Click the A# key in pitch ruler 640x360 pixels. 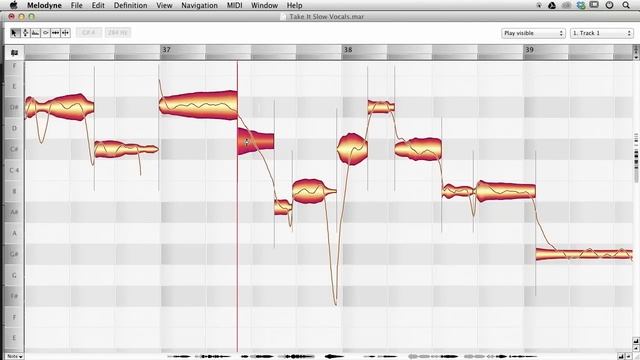pyautogui.click(x=14, y=212)
